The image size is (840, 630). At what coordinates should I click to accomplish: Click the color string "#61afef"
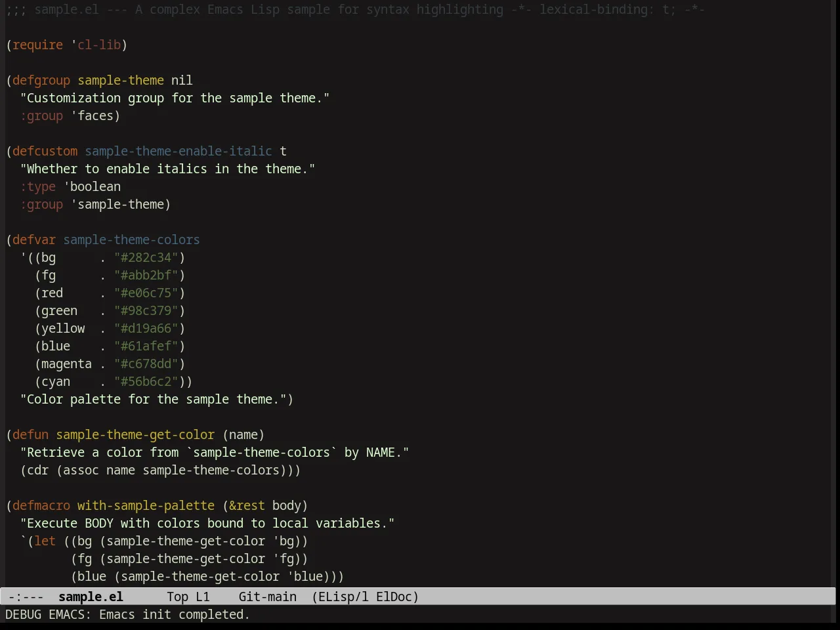[146, 346]
